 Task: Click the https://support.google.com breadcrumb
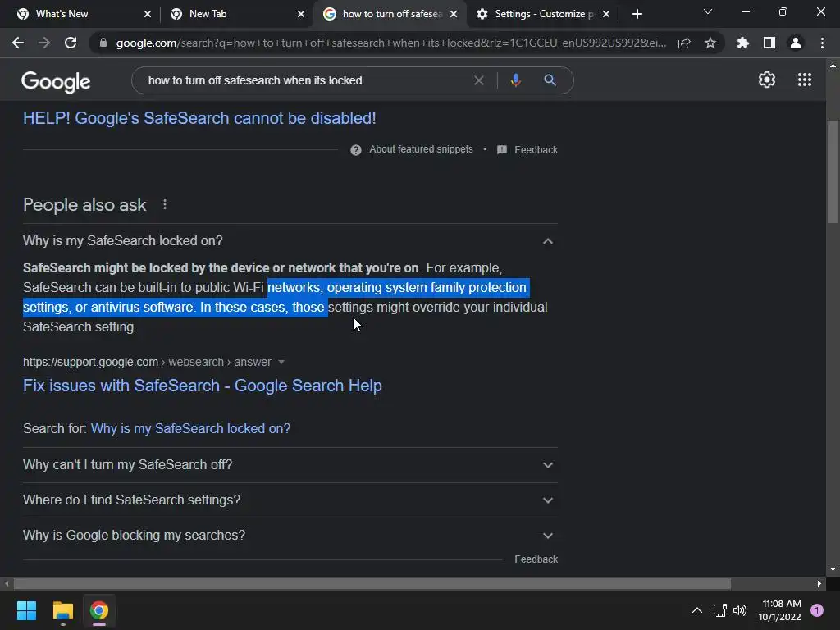pyautogui.click(x=90, y=362)
